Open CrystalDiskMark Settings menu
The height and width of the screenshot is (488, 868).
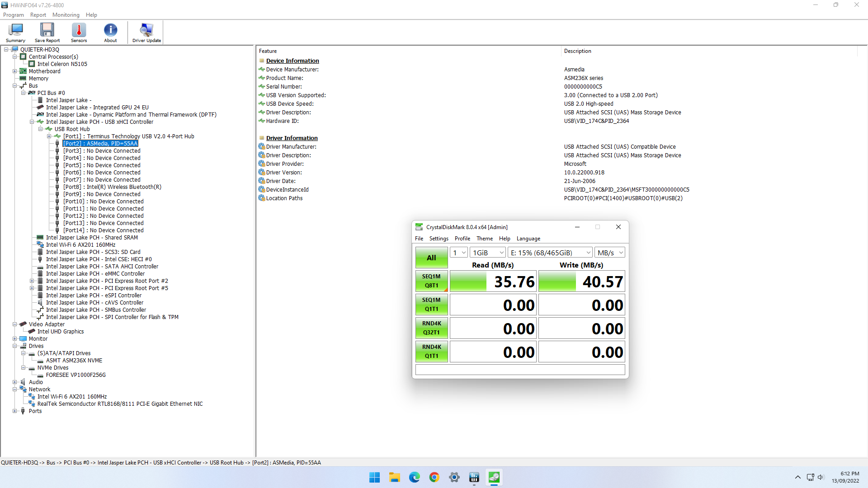439,239
